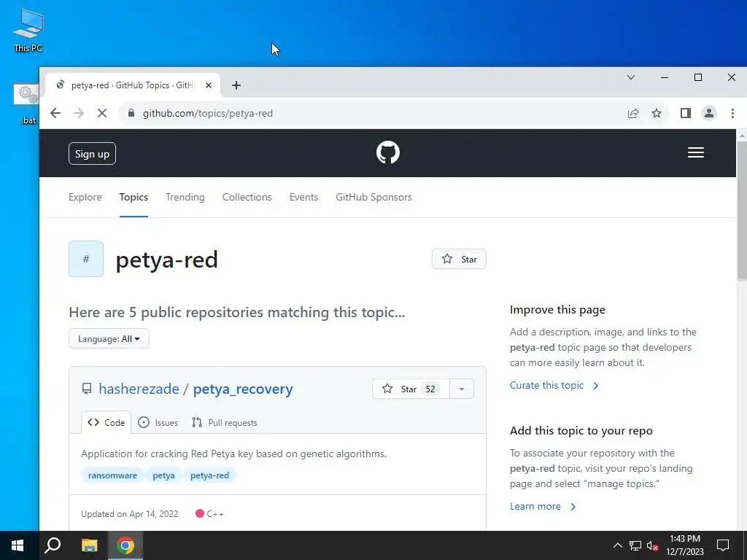747x560 pixels.
Task: Open the Issues tab of petya_recovery
Action: point(158,422)
